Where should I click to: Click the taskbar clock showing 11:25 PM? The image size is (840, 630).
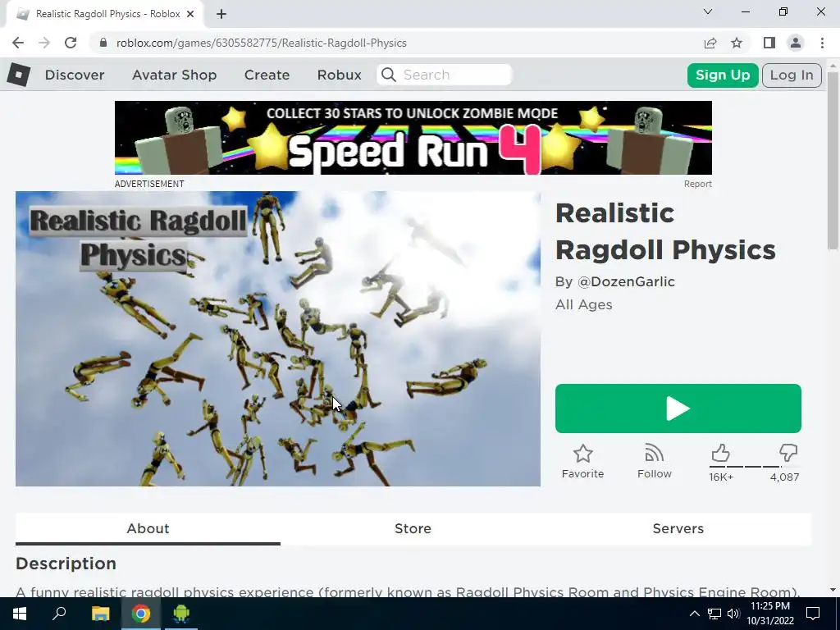pos(769,614)
